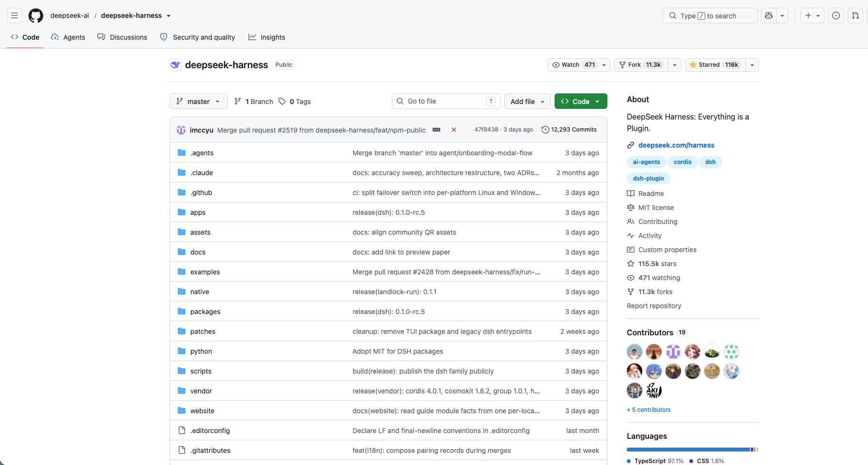The image size is (868, 465).
Task: Click the Readme book icon
Action: tap(631, 194)
